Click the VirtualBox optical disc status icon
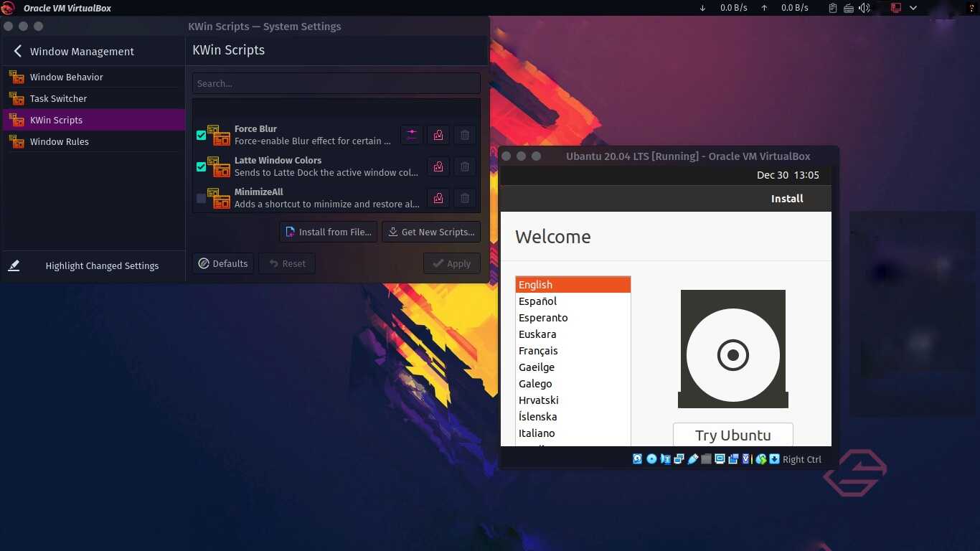 651,459
